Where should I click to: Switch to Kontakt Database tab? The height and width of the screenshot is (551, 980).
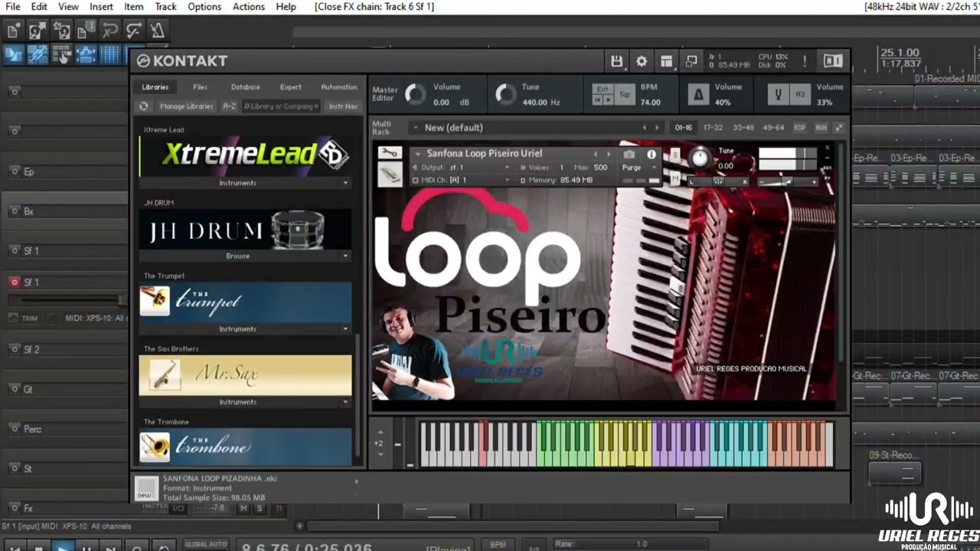coord(245,87)
